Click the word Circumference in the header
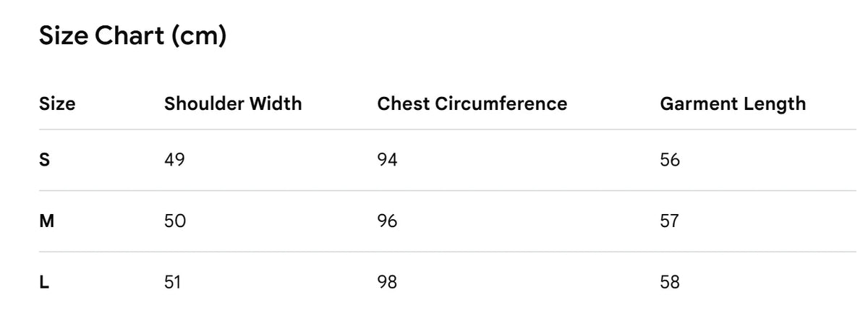Image resolution: width=868 pixels, height=324 pixels. (501, 103)
